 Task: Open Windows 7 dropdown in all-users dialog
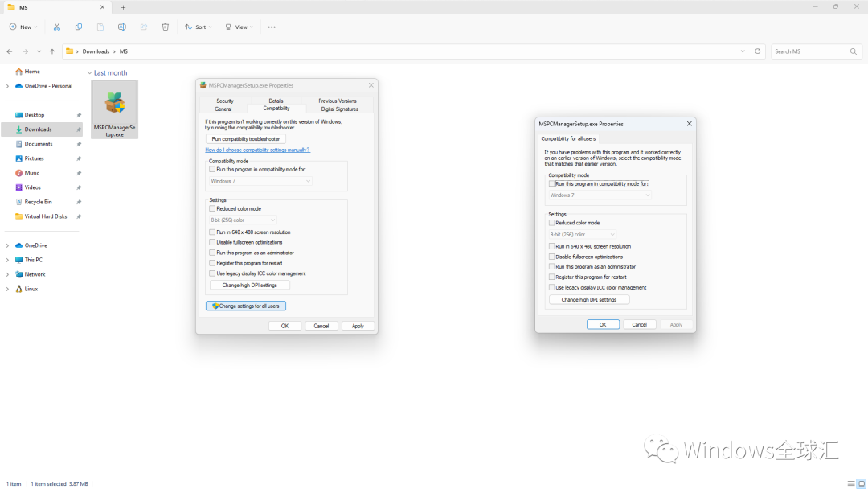[x=600, y=195]
